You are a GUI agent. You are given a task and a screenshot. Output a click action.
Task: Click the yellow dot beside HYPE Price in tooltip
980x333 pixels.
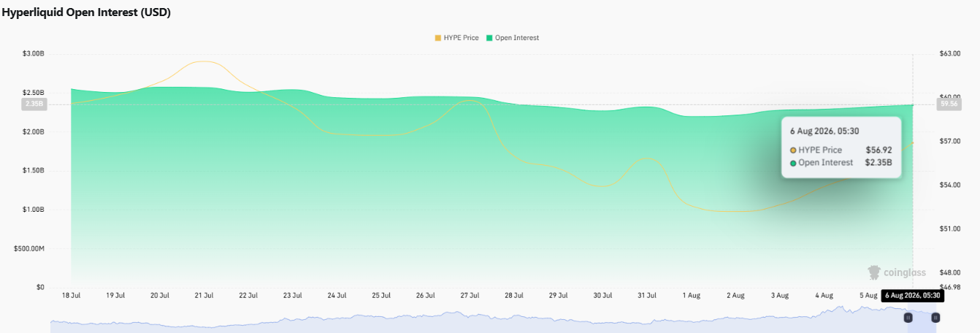(793, 150)
